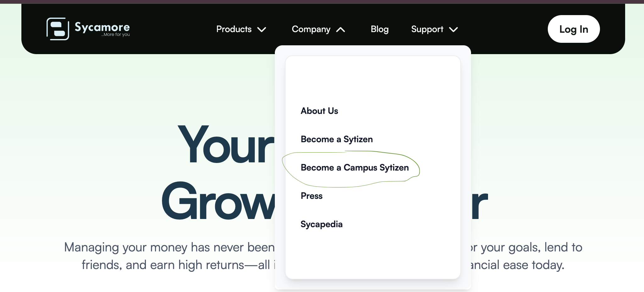Open the Products menu
The width and height of the screenshot is (644, 292).
coord(234,29)
